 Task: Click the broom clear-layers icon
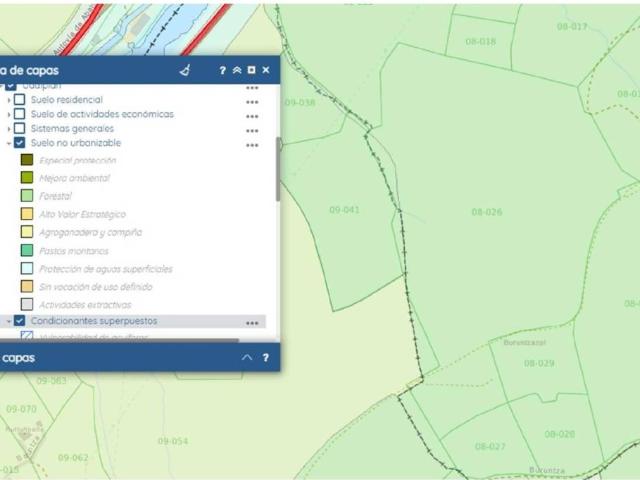point(185,70)
